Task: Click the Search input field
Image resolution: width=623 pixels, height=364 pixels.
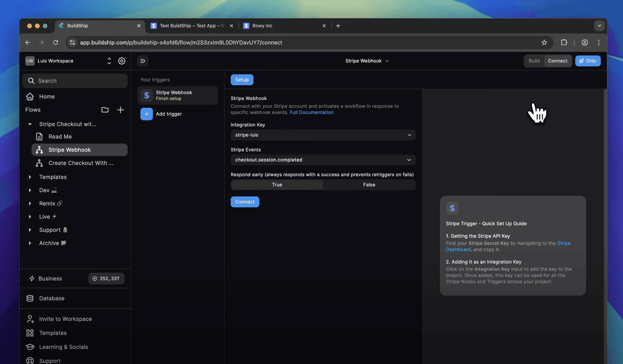Action: tap(75, 81)
